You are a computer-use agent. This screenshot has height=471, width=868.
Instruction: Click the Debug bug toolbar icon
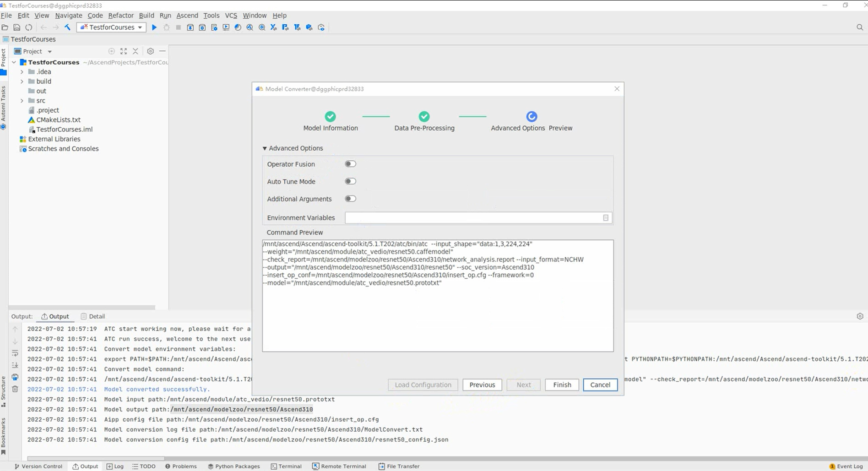[167, 27]
